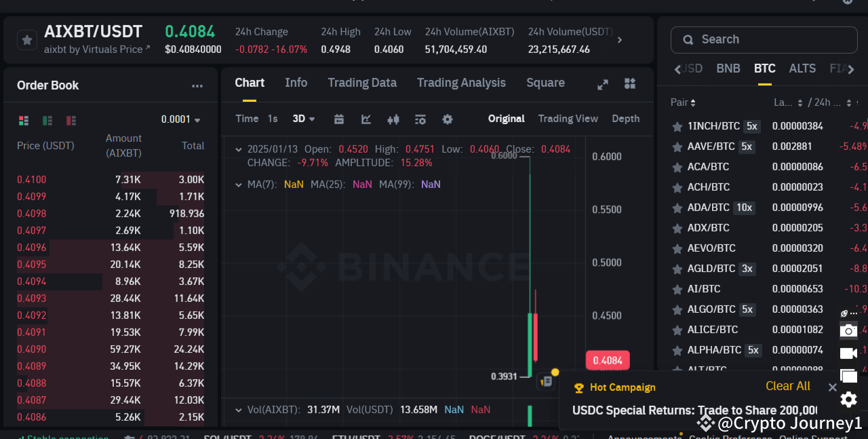This screenshot has width=868, height=439.
Task: Switch chart to Trading View mode
Action: tap(568, 119)
